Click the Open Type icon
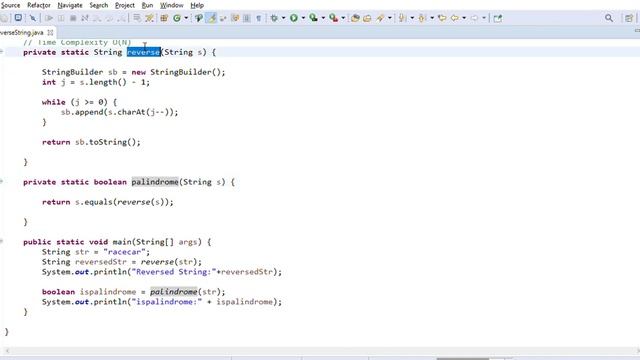This screenshot has width=640, height=360. point(199,18)
